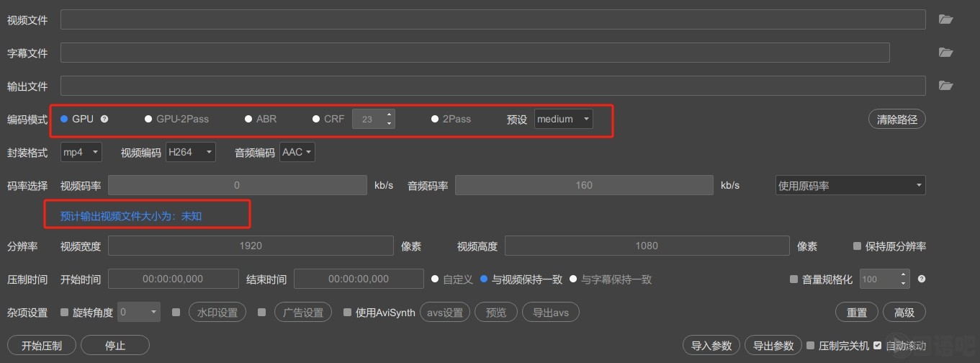Enable the 旋转角度 checkbox
This screenshot has width=980, height=363.
(x=65, y=313)
